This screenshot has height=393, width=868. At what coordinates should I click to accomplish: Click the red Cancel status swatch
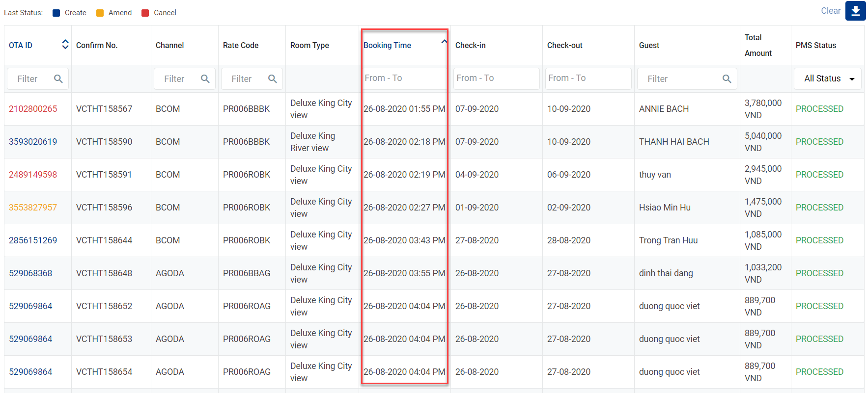(145, 13)
